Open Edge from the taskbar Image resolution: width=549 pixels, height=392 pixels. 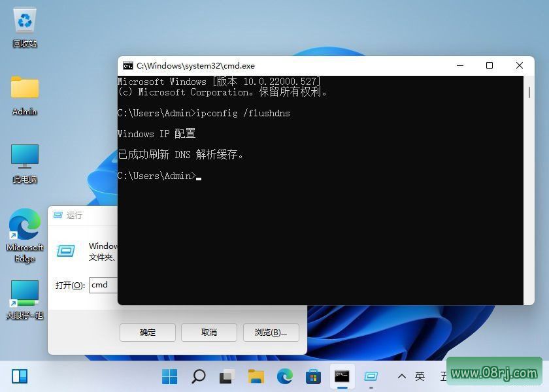pos(284,376)
